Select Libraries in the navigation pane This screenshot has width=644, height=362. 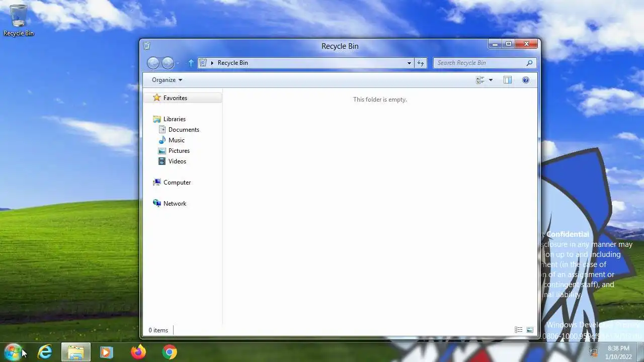174,119
